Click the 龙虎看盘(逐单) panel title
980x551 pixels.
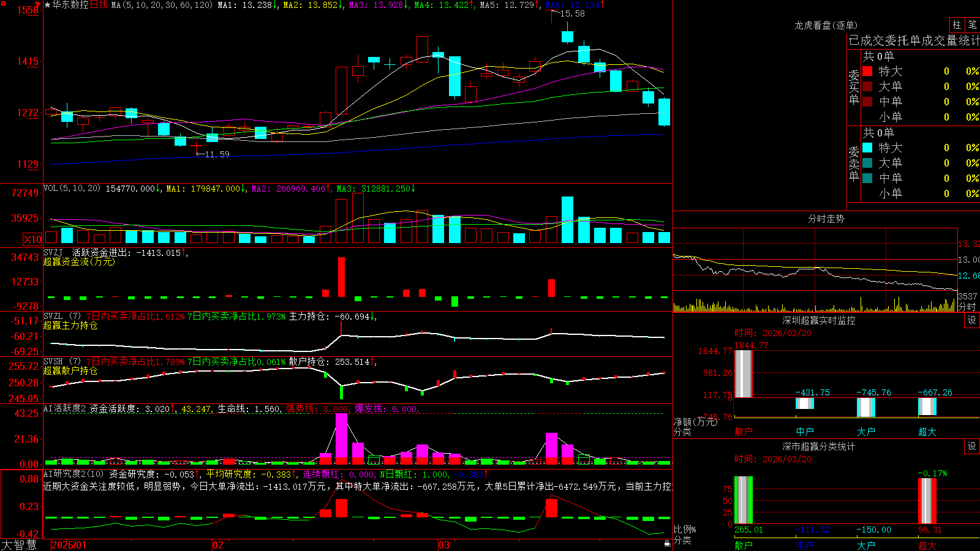pyautogui.click(x=826, y=25)
